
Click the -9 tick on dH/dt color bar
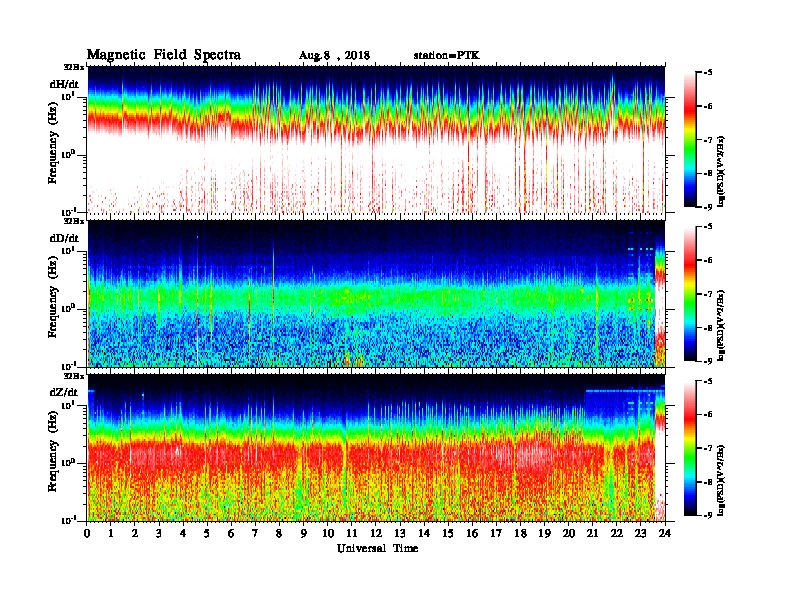point(708,207)
